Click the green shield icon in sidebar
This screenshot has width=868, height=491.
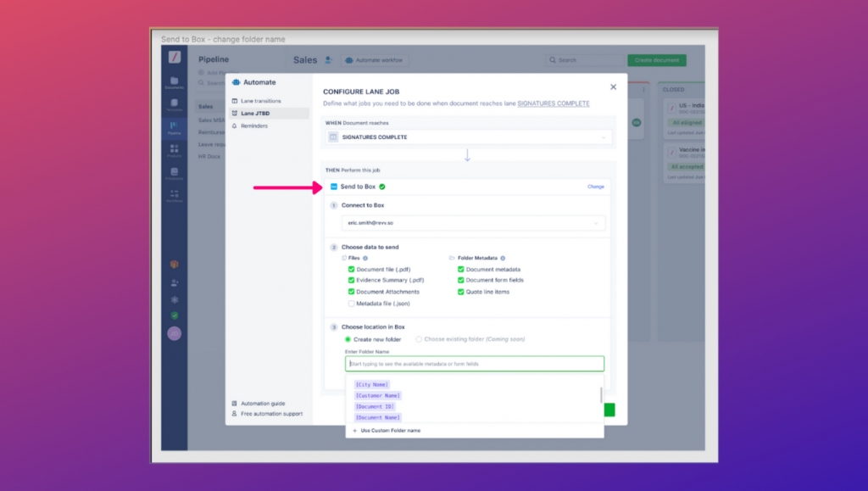coord(175,315)
